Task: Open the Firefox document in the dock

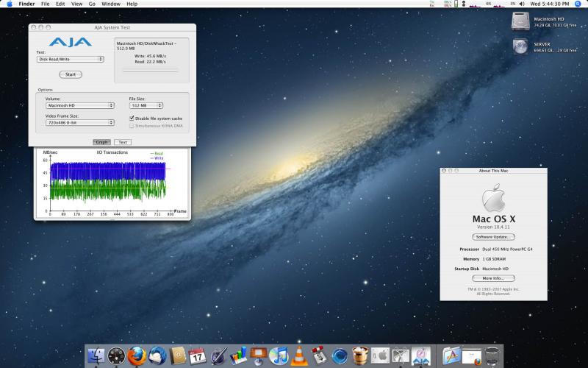Action: pos(472,357)
